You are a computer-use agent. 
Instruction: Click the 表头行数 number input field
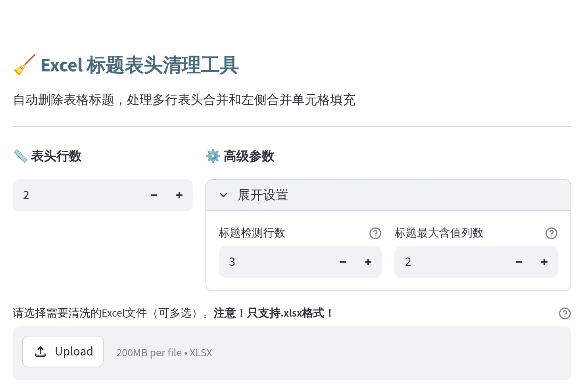tap(77, 195)
